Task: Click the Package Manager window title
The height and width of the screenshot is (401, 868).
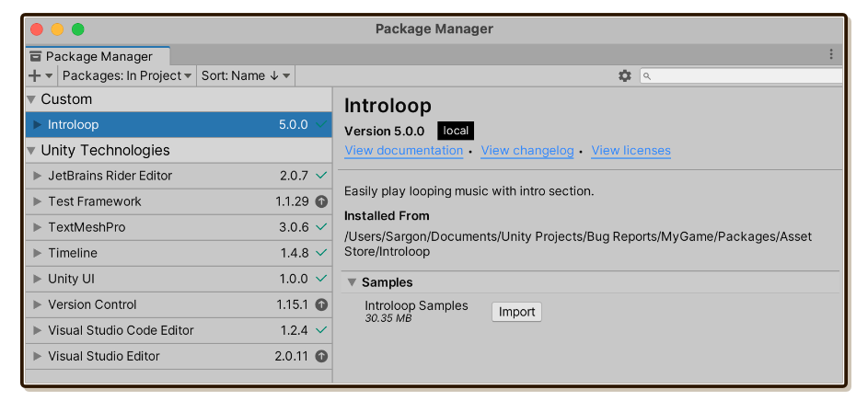Action: click(x=434, y=29)
